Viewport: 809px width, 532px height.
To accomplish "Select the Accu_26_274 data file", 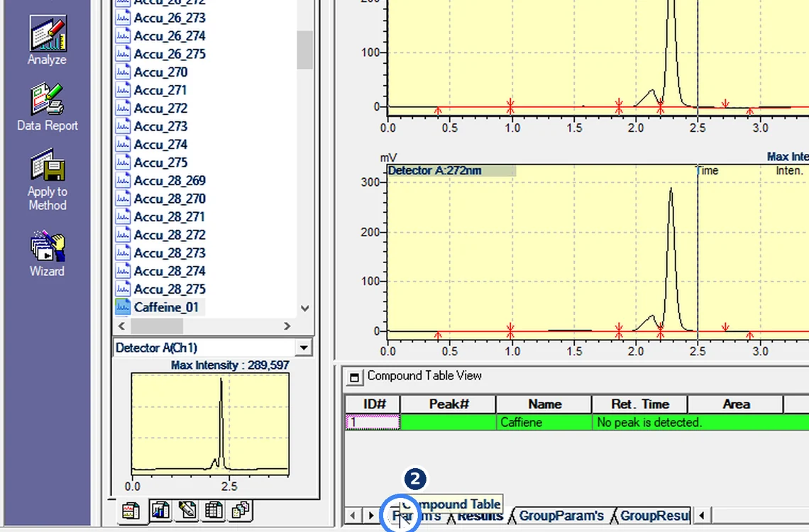I will 170,36.
